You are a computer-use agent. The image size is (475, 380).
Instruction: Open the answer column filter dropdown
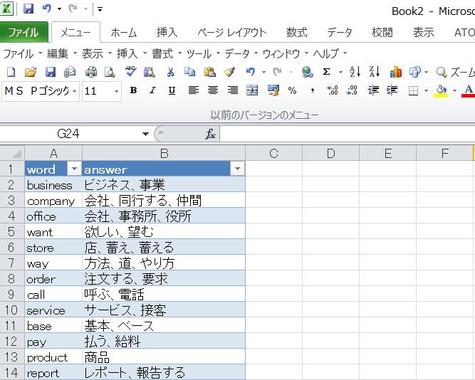pyautogui.click(x=237, y=169)
